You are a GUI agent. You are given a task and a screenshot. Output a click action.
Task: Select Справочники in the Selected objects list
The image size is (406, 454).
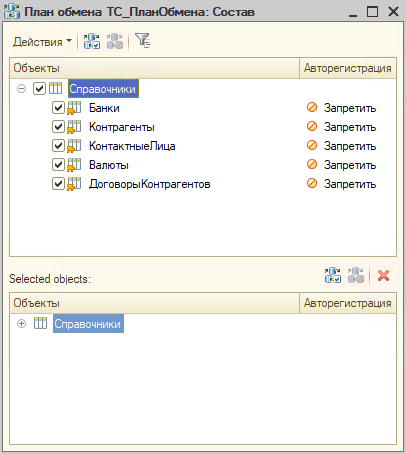[88, 324]
